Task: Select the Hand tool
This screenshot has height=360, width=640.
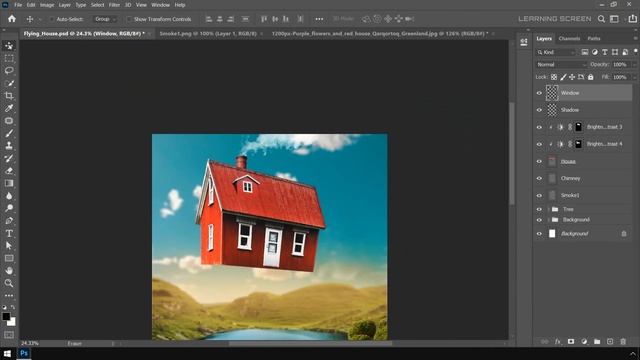Action: pos(9,271)
